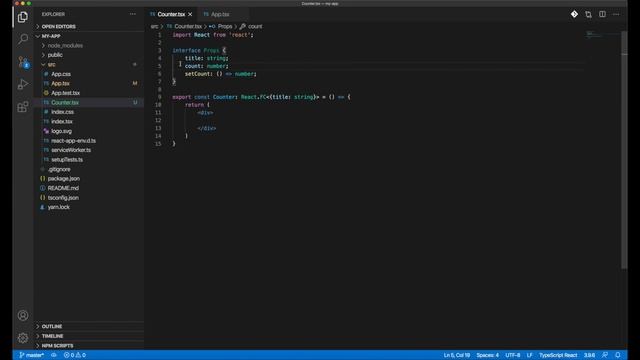Change end of line sequence LF
This screenshot has width=640, height=360.
pyautogui.click(x=529, y=355)
